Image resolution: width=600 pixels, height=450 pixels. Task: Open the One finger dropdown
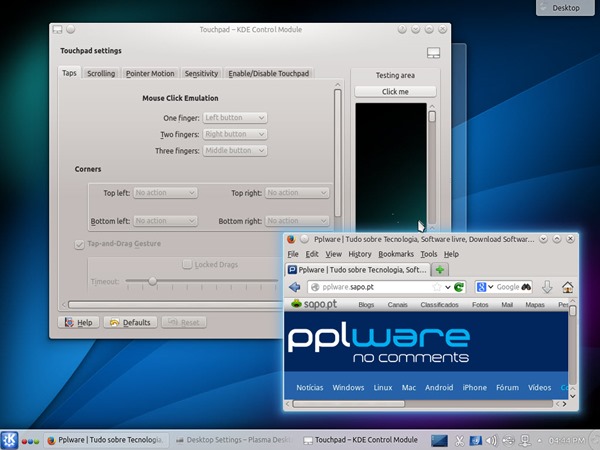coord(235,118)
